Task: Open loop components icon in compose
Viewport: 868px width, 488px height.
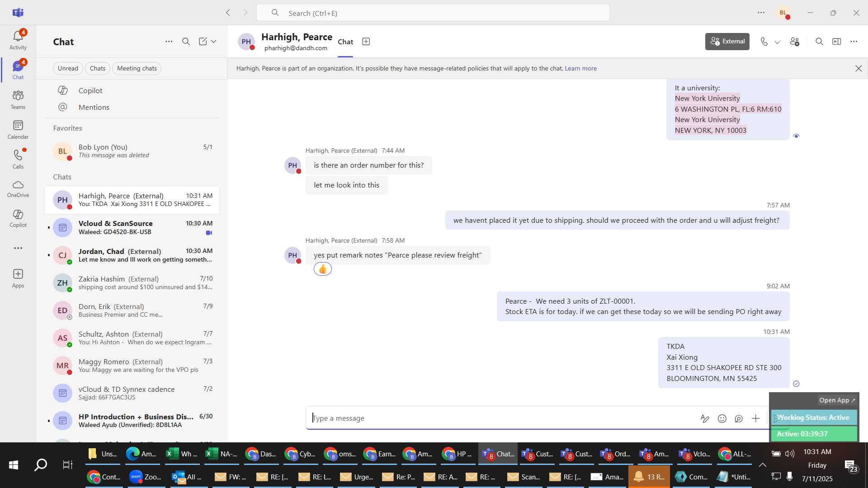Action: tap(739, 418)
